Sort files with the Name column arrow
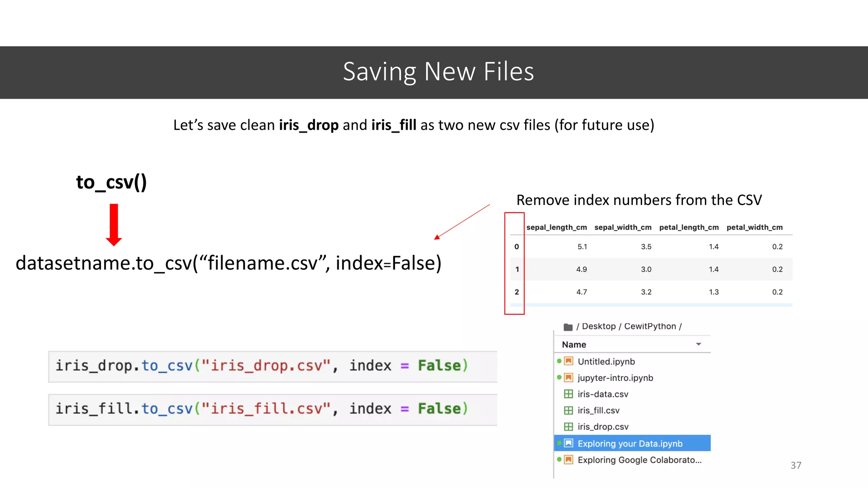This screenshot has height=488, width=868. tap(698, 344)
